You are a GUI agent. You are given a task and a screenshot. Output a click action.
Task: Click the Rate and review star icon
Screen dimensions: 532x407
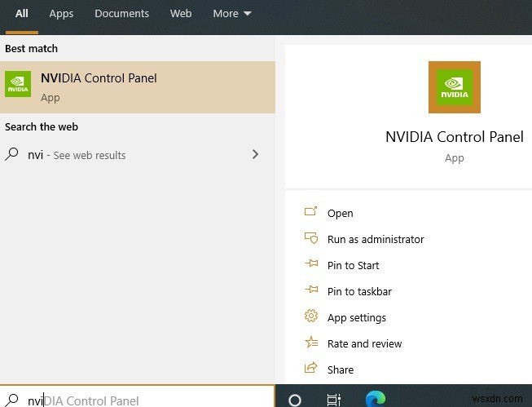pos(310,343)
